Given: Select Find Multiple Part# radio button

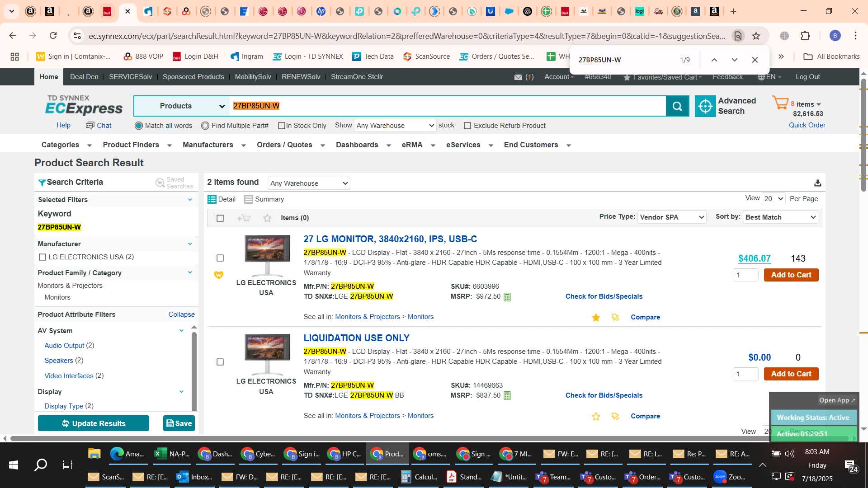Looking at the screenshot, I should pyautogui.click(x=205, y=126).
